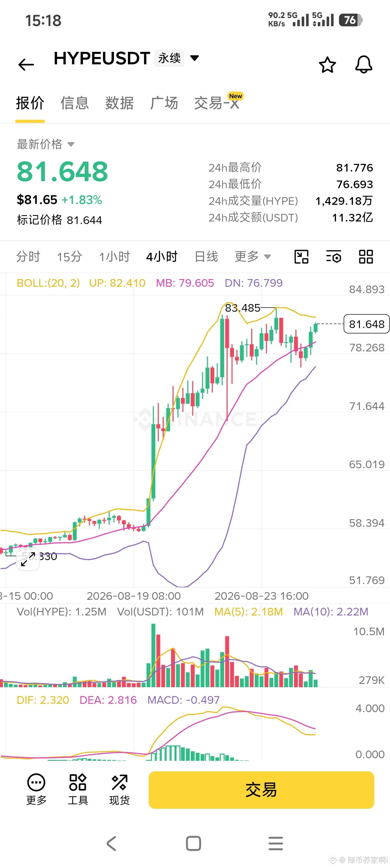Tap 24h成交额 11.32亿 value
The width and height of the screenshot is (390, 868).
352,218
